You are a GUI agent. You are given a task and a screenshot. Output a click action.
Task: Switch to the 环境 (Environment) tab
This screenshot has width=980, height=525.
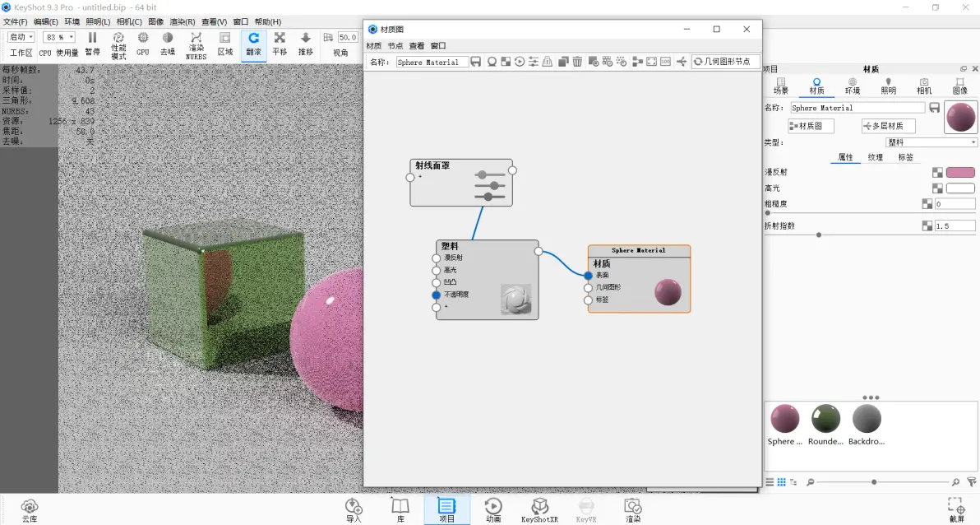pyautogui.click(x=853, y=86)
